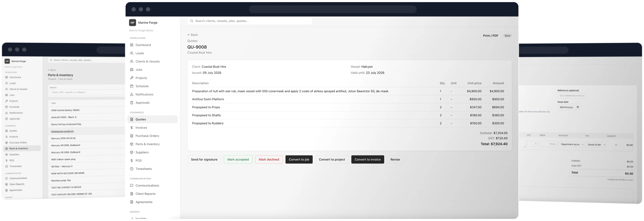Click Send for signature button
Screen dimensions: 644x221
pos(204,159)
